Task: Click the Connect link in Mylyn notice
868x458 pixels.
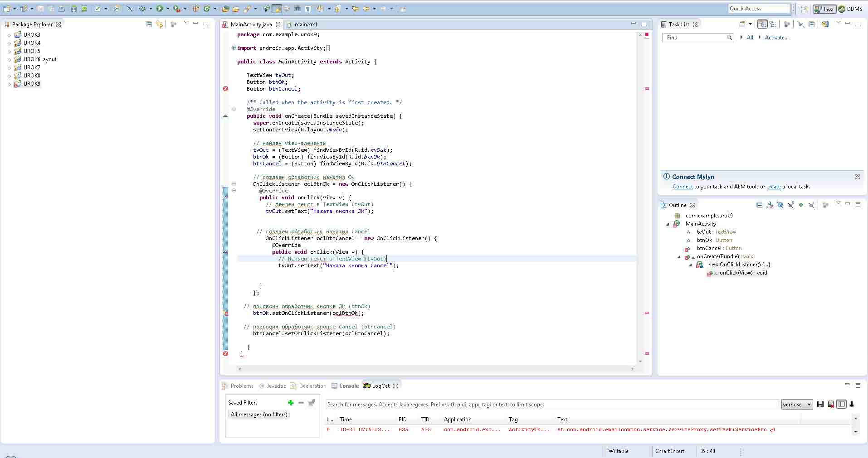Action: pyautogui.click(x=683, y=187)
